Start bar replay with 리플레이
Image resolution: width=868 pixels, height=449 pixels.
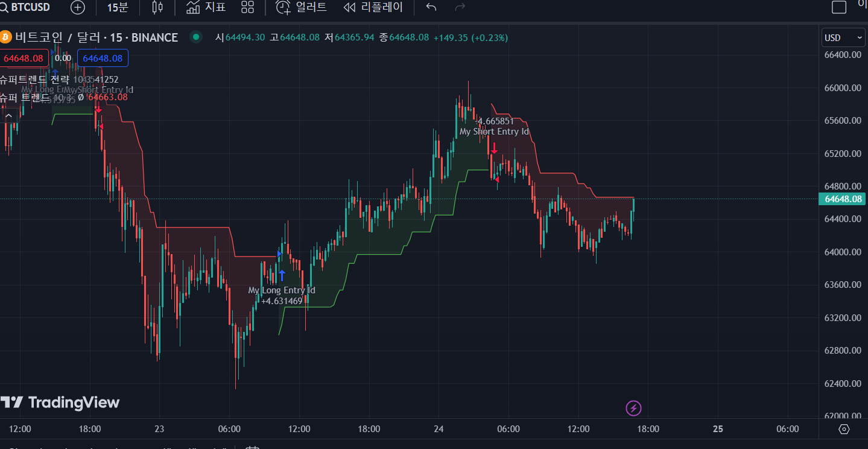point(373,7)
